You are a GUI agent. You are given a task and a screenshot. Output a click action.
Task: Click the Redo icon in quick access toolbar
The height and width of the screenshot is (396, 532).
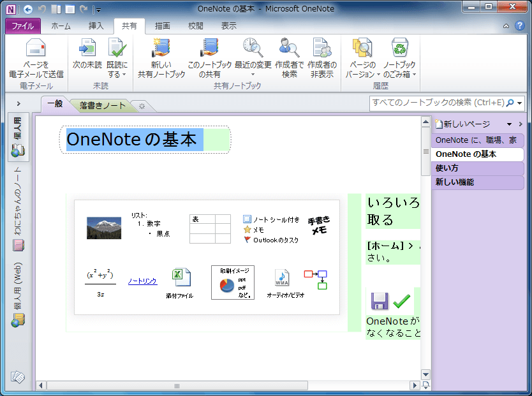pos(84,9)
